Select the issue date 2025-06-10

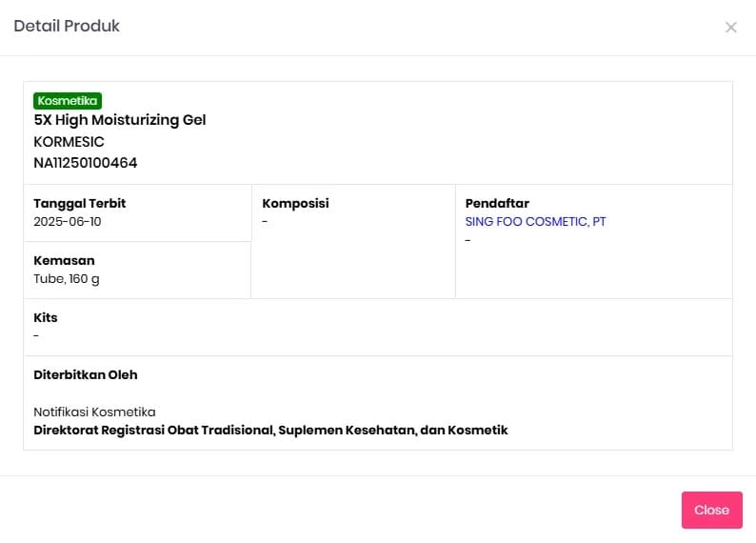(67, 221)
